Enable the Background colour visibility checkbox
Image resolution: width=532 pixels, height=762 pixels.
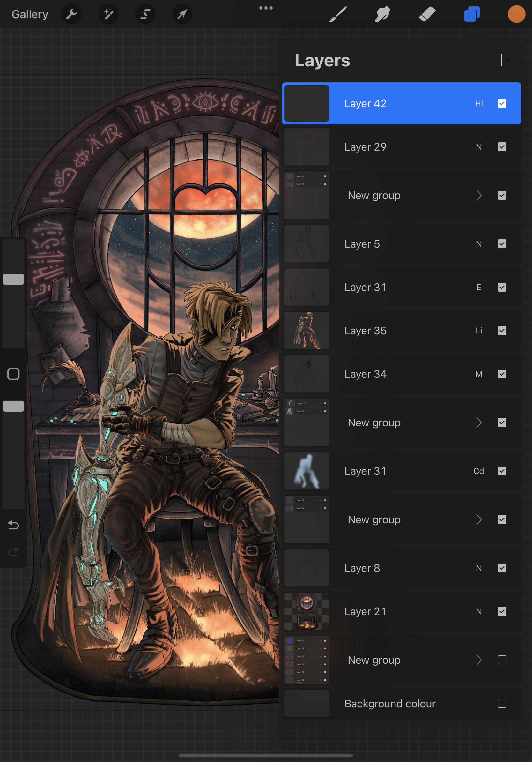pyautogui.click(x=501, y=703)
